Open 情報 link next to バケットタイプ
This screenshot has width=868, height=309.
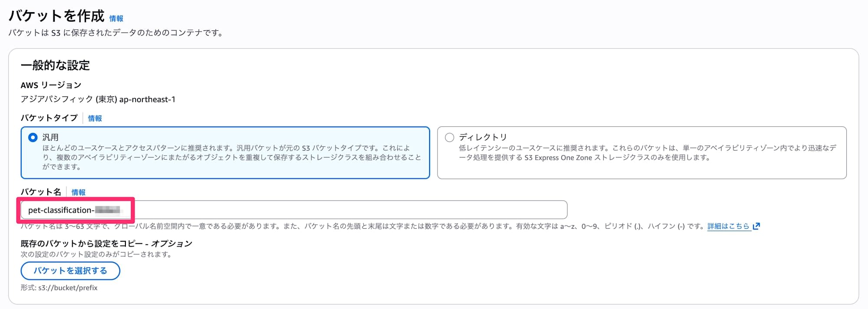coord(95,118)
